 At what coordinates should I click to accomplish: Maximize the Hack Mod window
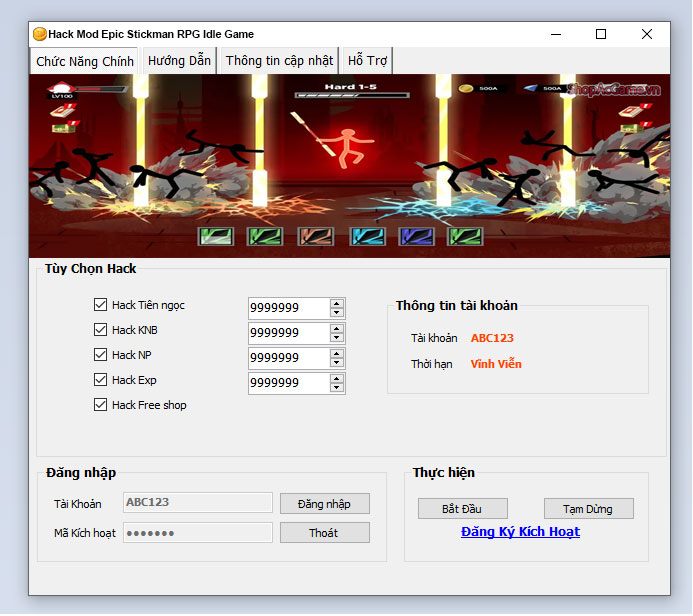tap(601, 34)
